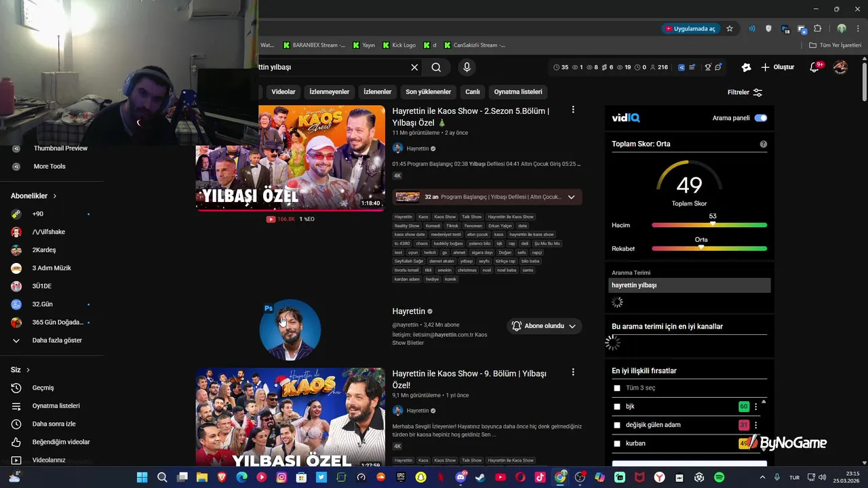This screenshot has width=868, height=488.
Task: Open Spotify from the taskbar
Action: pos(719,477)
